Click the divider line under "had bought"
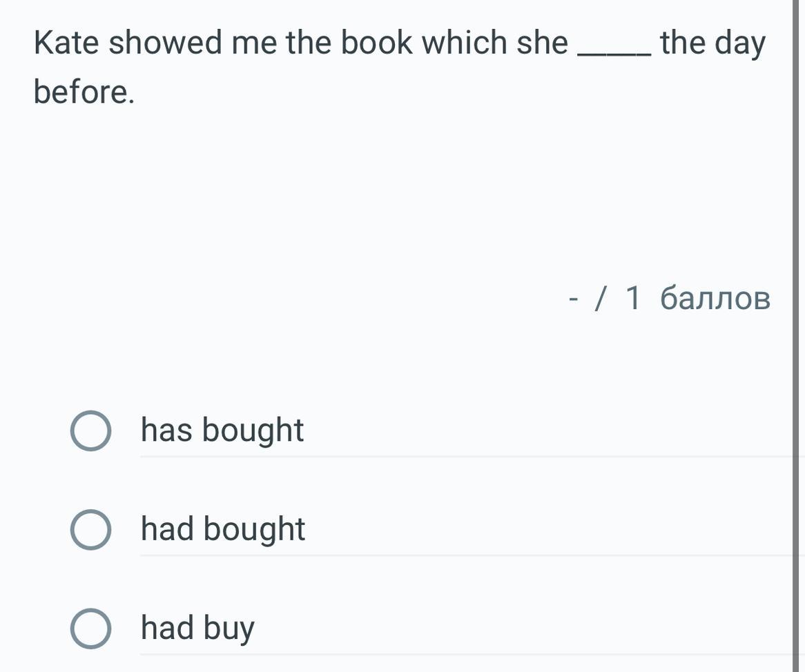This screenshot has width=805, height=672. click(469, 555)
